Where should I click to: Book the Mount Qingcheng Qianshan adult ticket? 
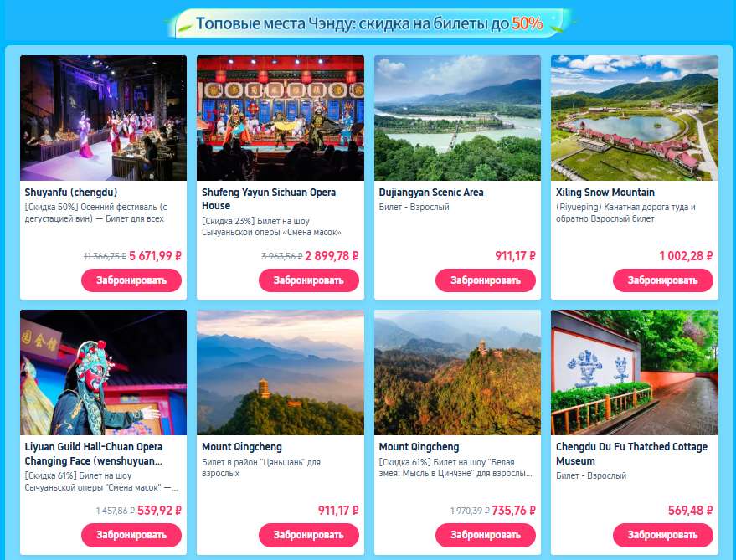point(309,535)
